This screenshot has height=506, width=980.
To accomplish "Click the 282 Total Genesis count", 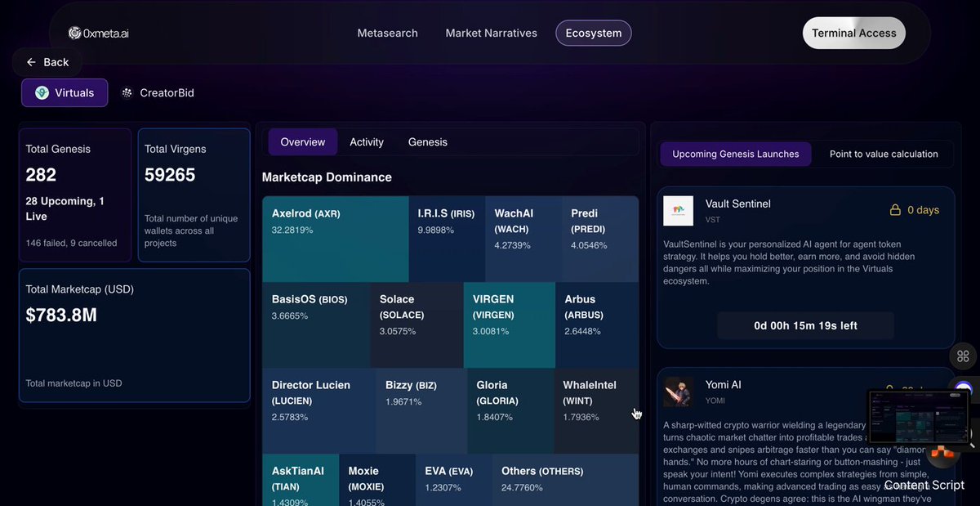I will coord(41,175).
